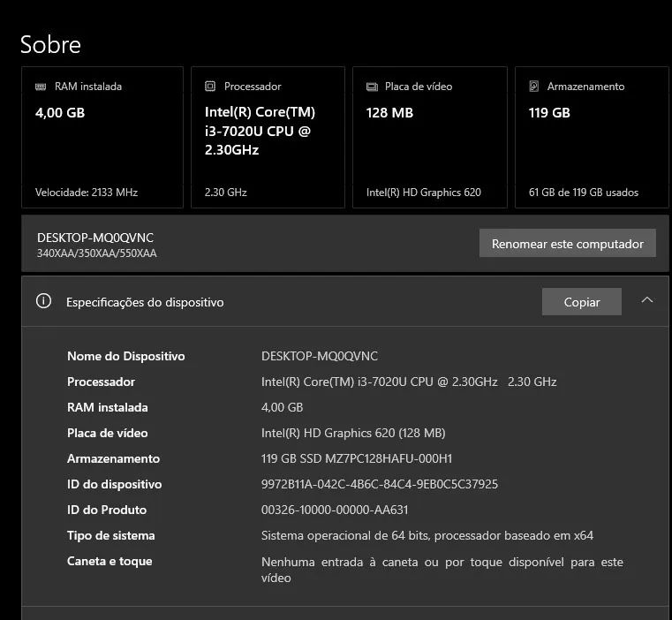The height and width of the screenshot is (620, 672).
Task: Click the Placa de vídeo card icon
Action: pos(372,87)
